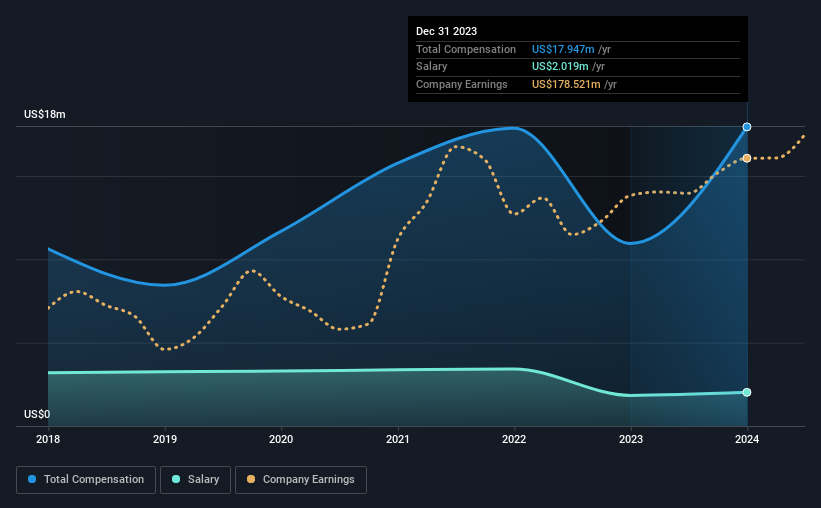This screenshot has height=508, width=821.
Task: Click the teal Salary marker at 2024
Action: coord(747,392)
